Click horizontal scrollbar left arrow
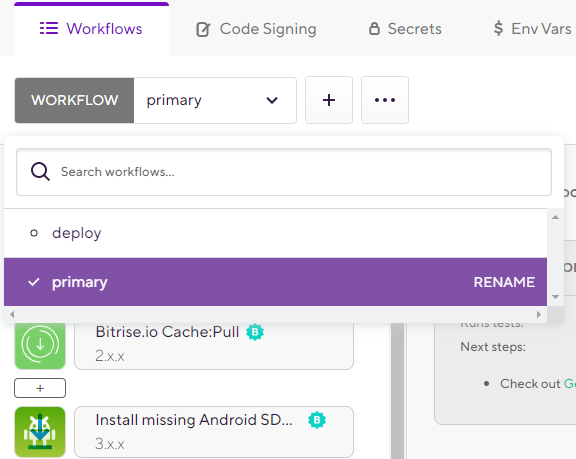This screenshot has height=459, width=576. pos(12,314)
